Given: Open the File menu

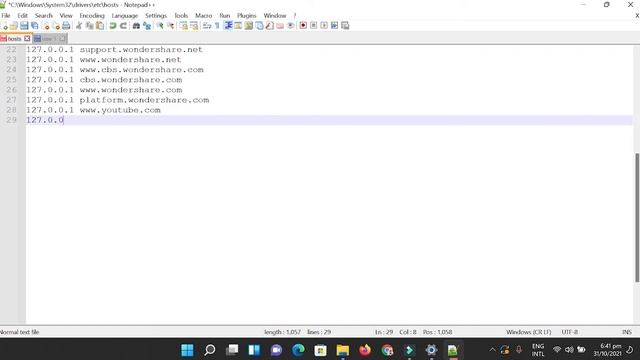Looking at the screenshot, I should click(x=6, y=16).
